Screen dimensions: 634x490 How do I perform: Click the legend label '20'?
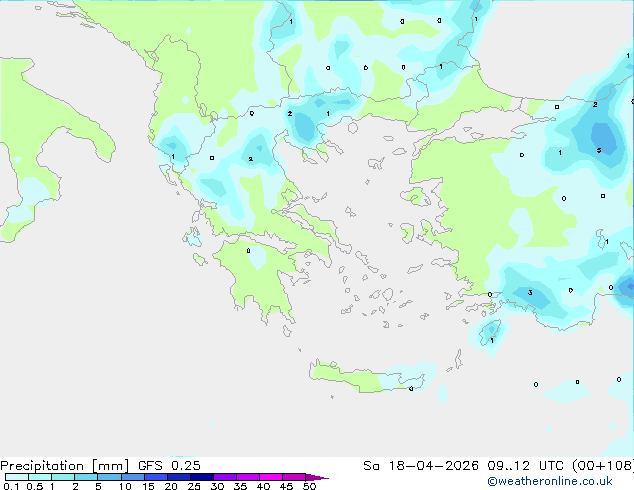coord(171,486)
